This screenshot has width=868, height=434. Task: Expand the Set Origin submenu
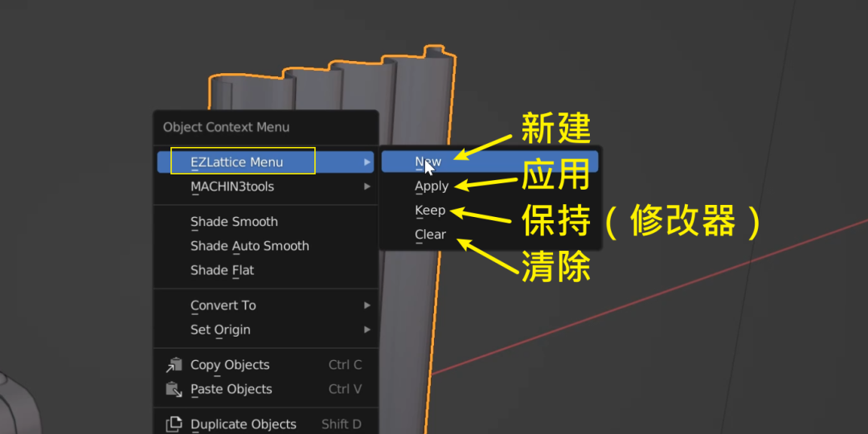tap(266, 330)
